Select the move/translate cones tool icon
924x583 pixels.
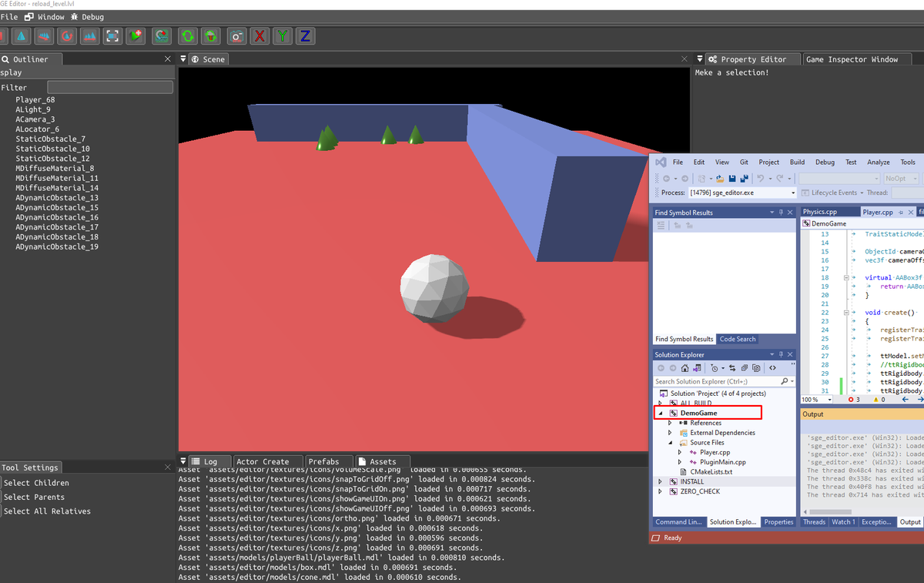click(x=44, y=35)
